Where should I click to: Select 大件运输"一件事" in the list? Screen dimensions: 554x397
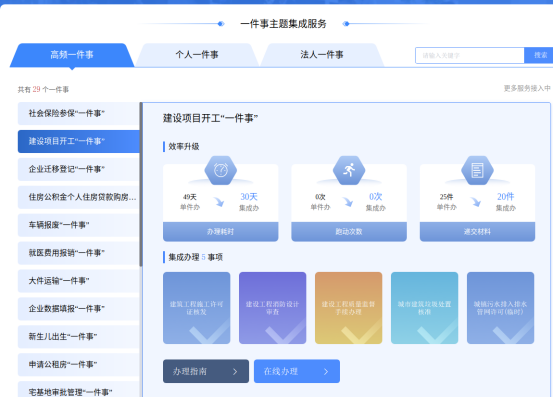coord(78,281)
